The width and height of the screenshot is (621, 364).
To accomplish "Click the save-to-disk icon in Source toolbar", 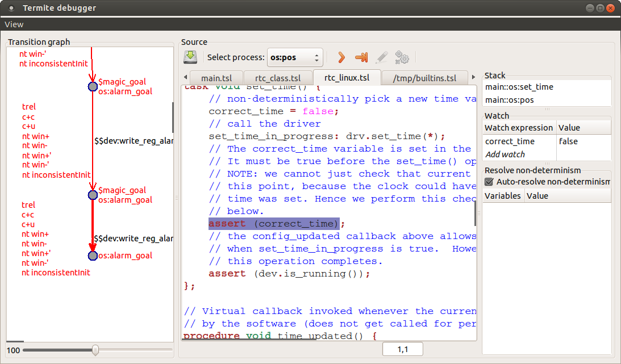I will [190, 57].
